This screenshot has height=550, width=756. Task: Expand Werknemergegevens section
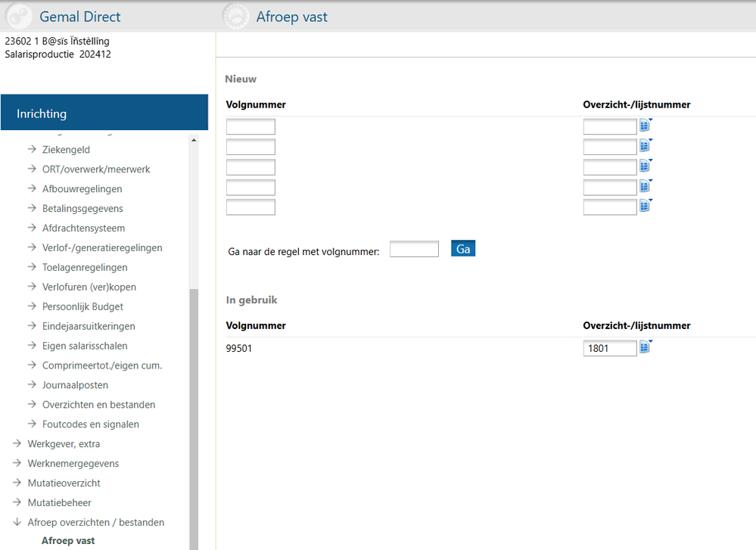click(x=73, y=464)
